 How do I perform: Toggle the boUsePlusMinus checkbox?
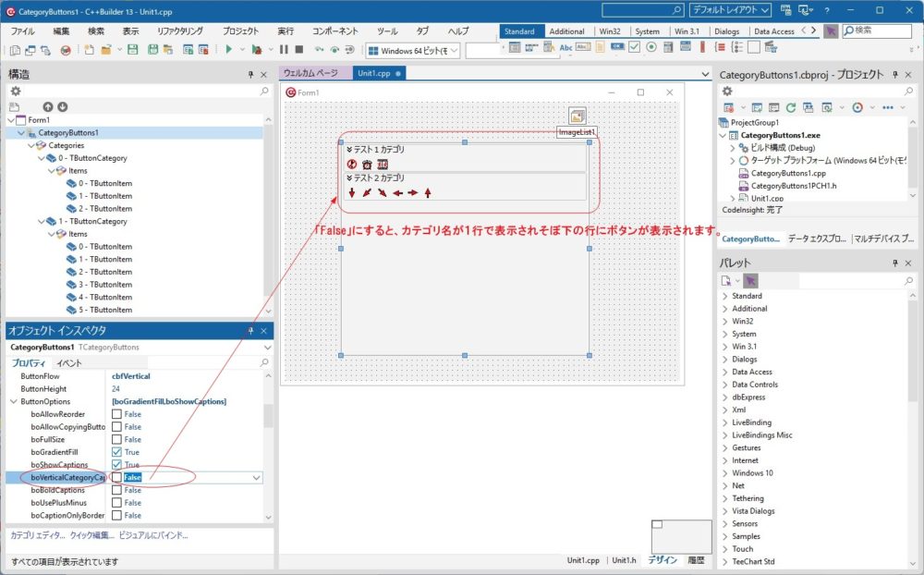(x=116, y=503)
